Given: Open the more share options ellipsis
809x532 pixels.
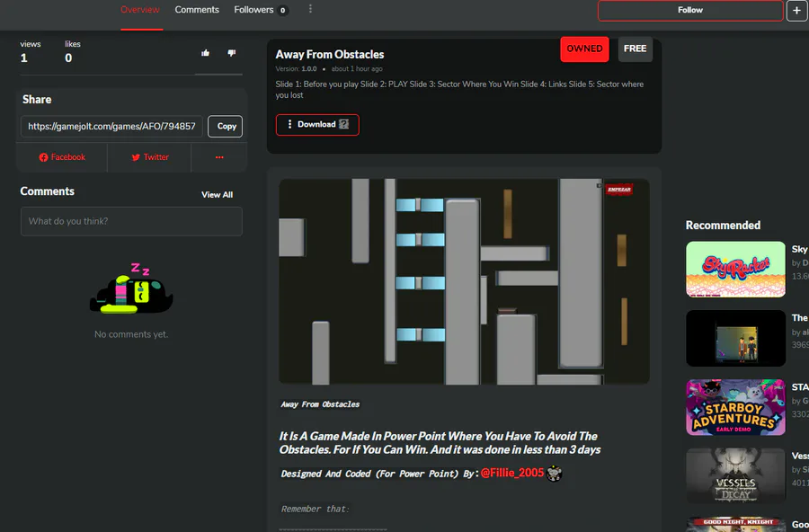Looking at the screenshot, I should pos(219,157).
